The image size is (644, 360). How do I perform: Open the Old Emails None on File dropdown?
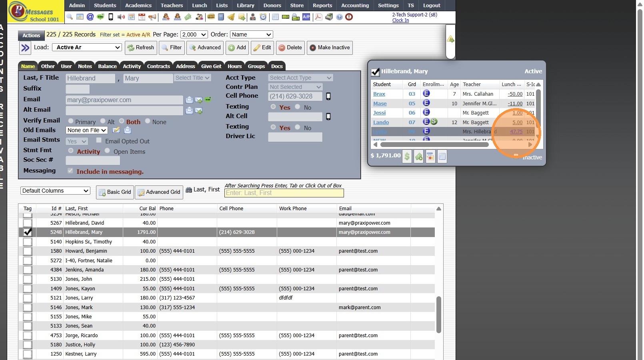pos(87,130)
